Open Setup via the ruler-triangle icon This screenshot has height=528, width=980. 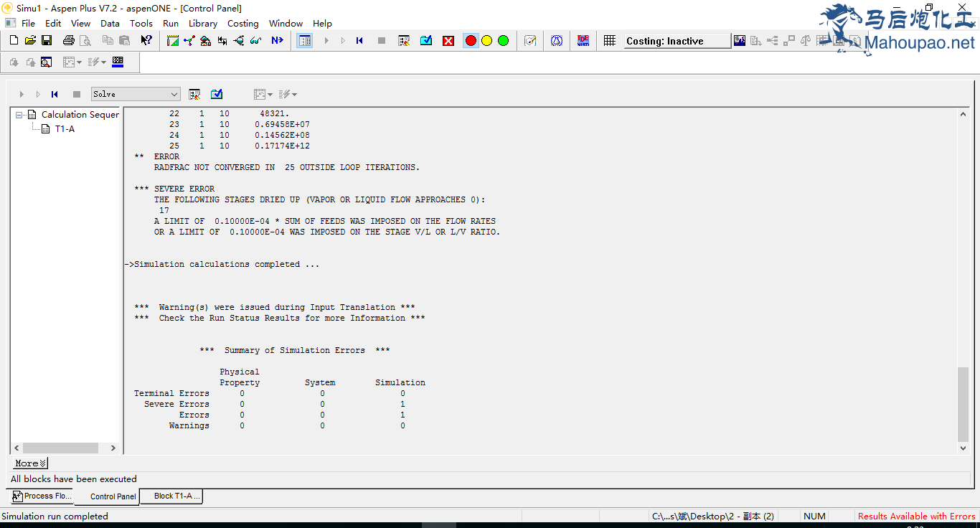click(173, 41)
